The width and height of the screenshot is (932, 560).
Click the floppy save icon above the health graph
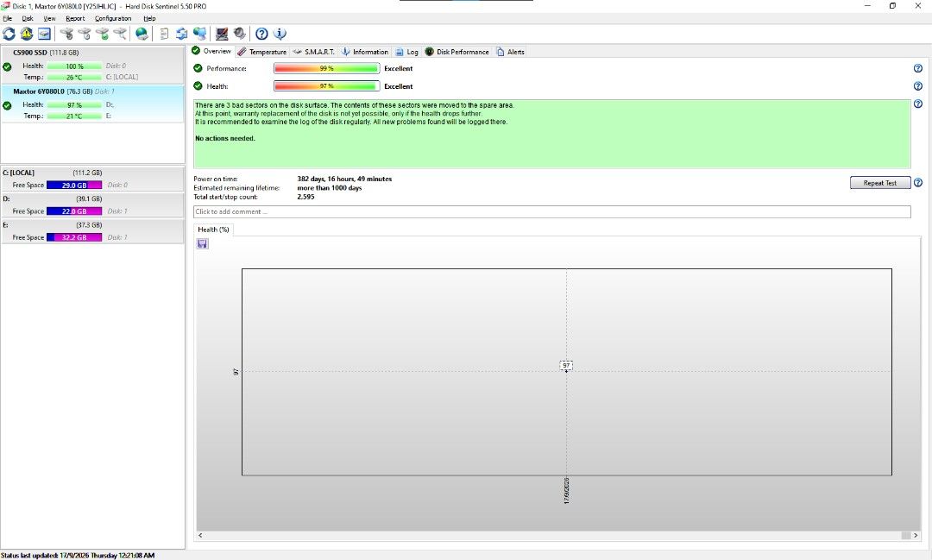203,243
